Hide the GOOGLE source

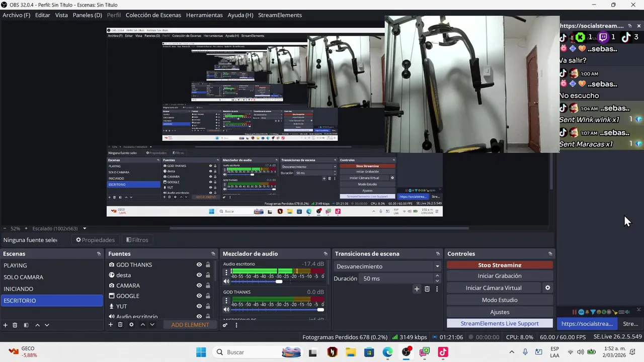tap(199, 296)
